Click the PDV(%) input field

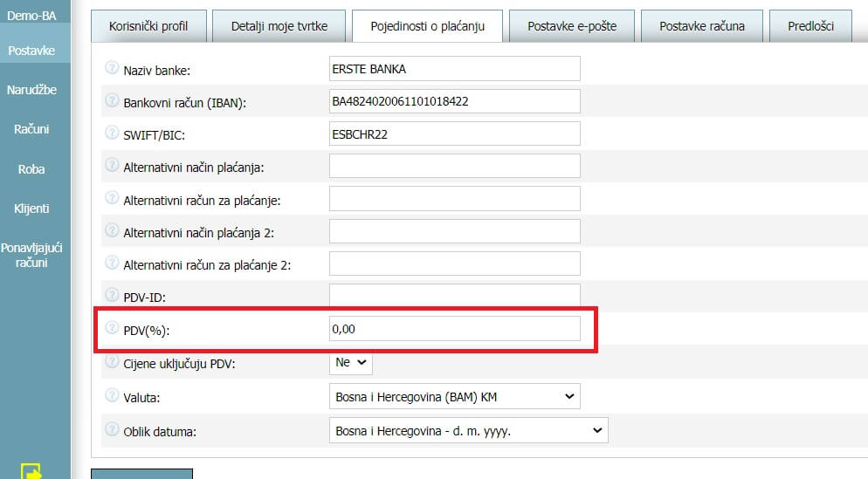coord(454,329)
